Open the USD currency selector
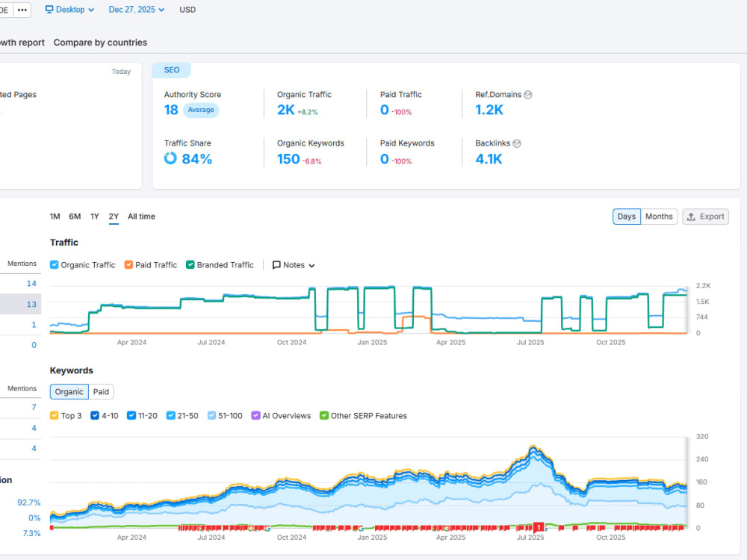The height and width of the screenshot is (560, 747). click(x=187, y=10)
